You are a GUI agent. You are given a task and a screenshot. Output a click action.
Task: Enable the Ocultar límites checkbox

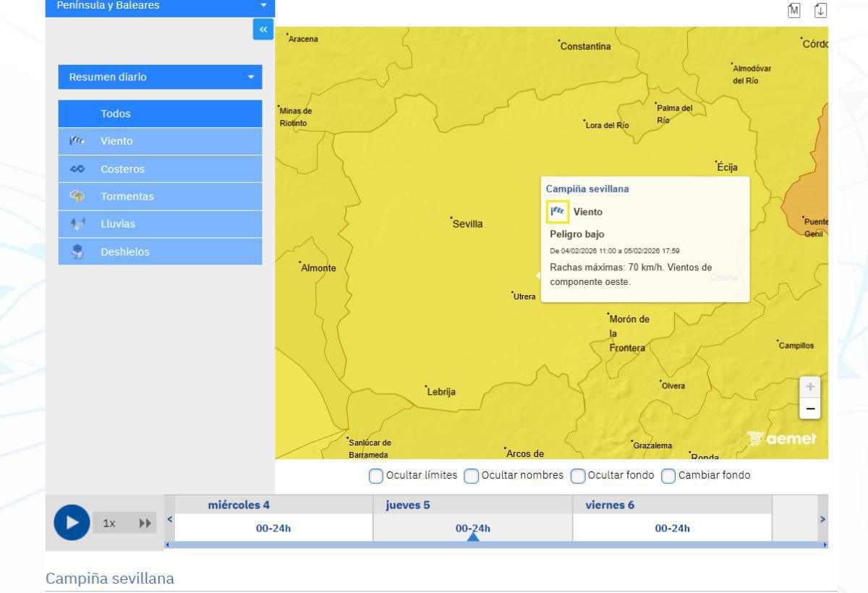click(376, 476)
